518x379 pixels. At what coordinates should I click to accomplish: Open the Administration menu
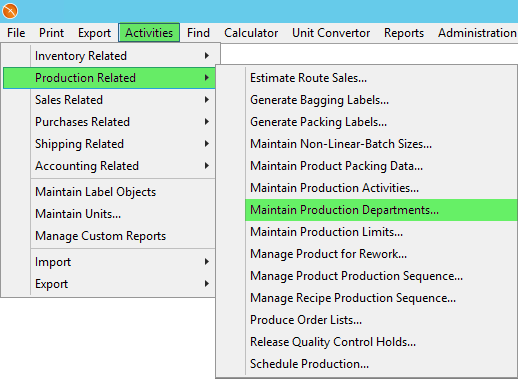click(x=477, y=33)
